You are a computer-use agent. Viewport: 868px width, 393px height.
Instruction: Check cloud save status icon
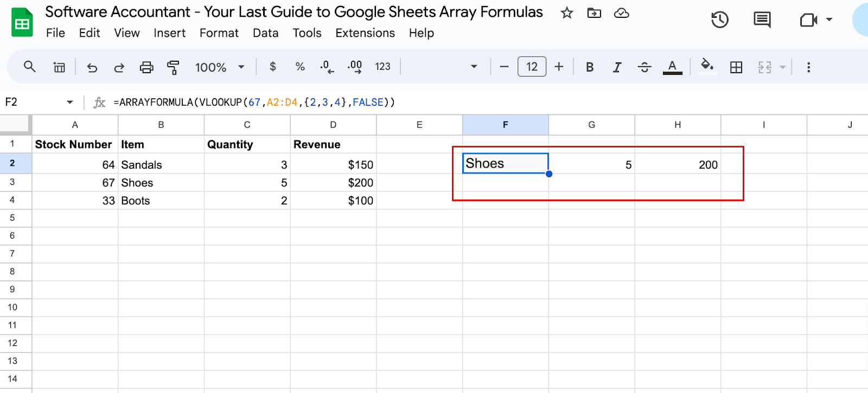[622, 13]
